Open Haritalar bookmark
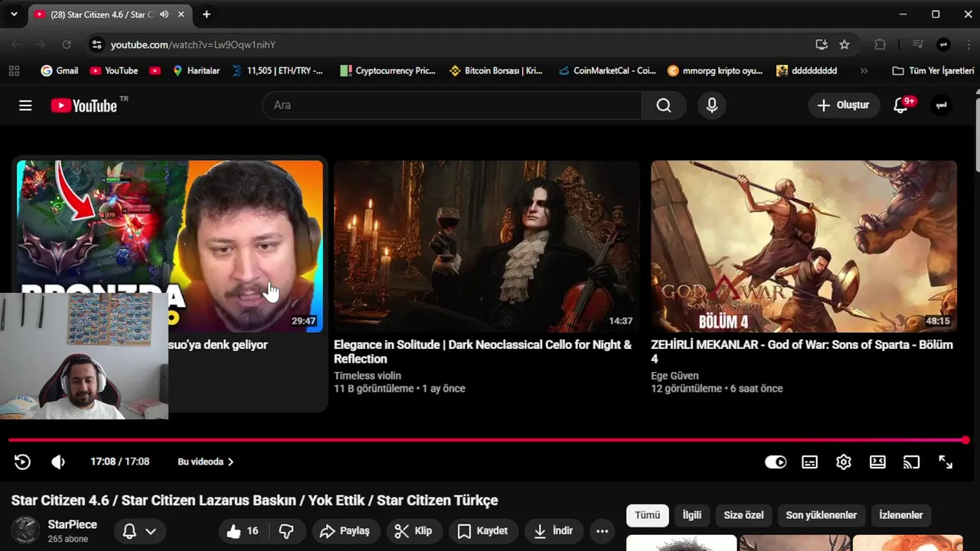The width and height of the screenshot is (980, 551). (x=196, y=70)
